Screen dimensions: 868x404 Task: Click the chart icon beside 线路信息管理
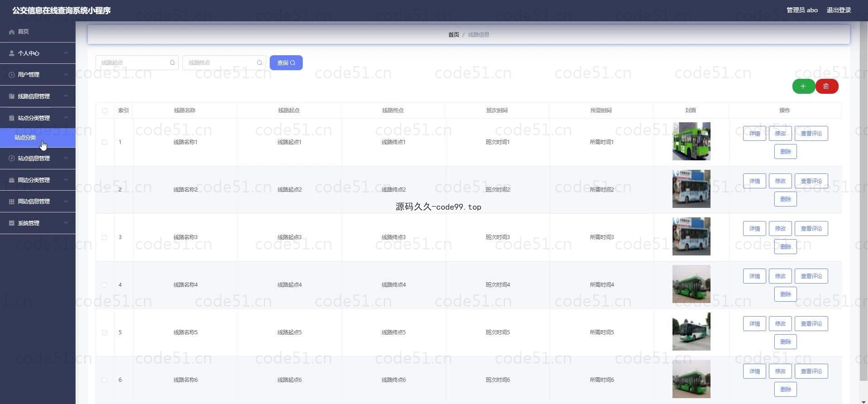pyautogui.click(x=12, y=96)
